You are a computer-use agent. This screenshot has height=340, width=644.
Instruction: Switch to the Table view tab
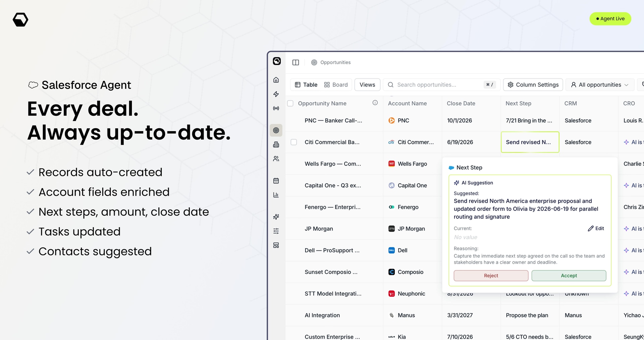(306, 85)
